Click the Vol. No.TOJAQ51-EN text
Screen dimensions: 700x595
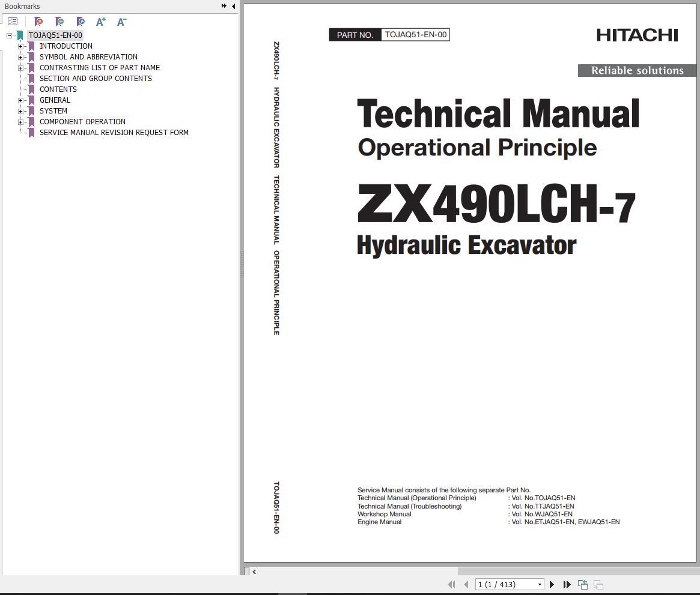coord(543,498)
